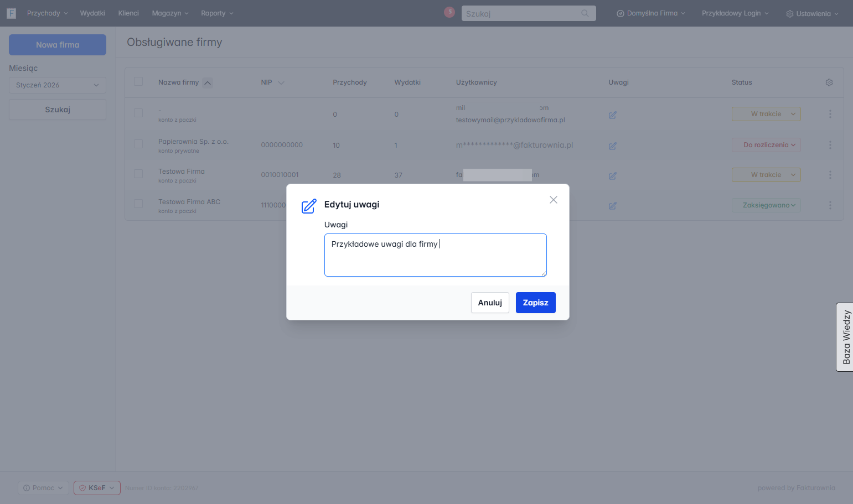
Task: Edit notes for the testowymail row
Action: pyautogui.click(x=613, y=115)
